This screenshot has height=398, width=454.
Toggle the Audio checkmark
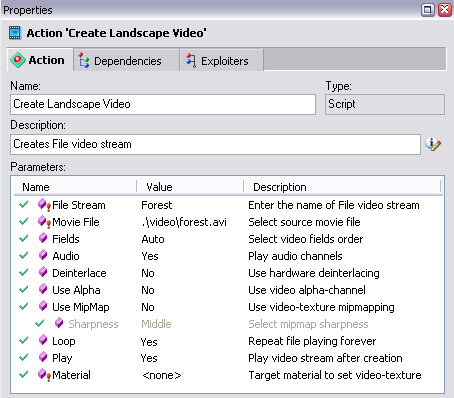coord(24,255)
